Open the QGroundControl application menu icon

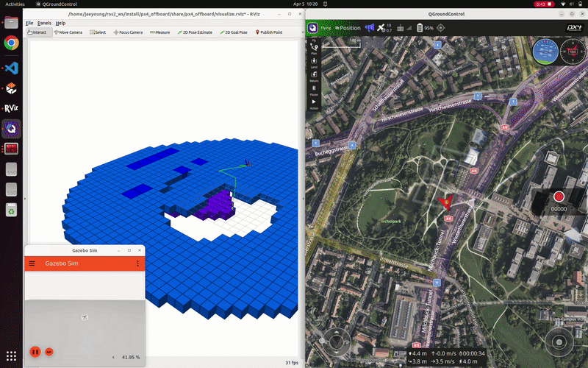click(313, 28)
